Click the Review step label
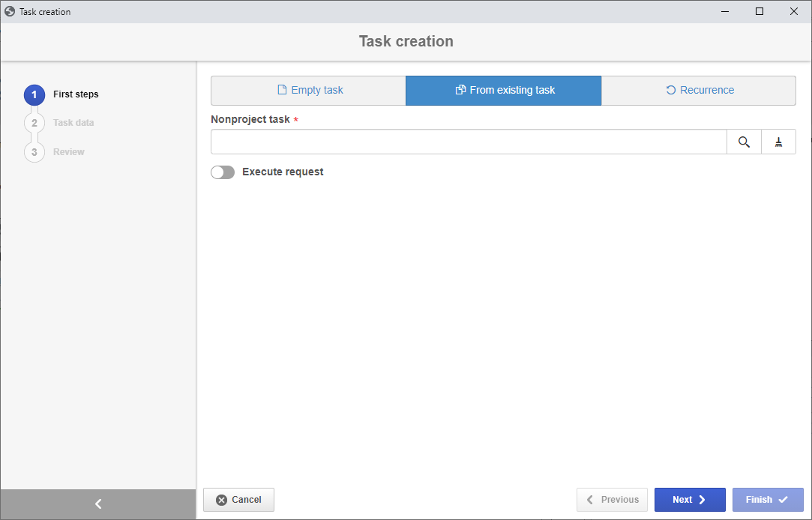Screen dimensions: 812x520 [69, 151]
